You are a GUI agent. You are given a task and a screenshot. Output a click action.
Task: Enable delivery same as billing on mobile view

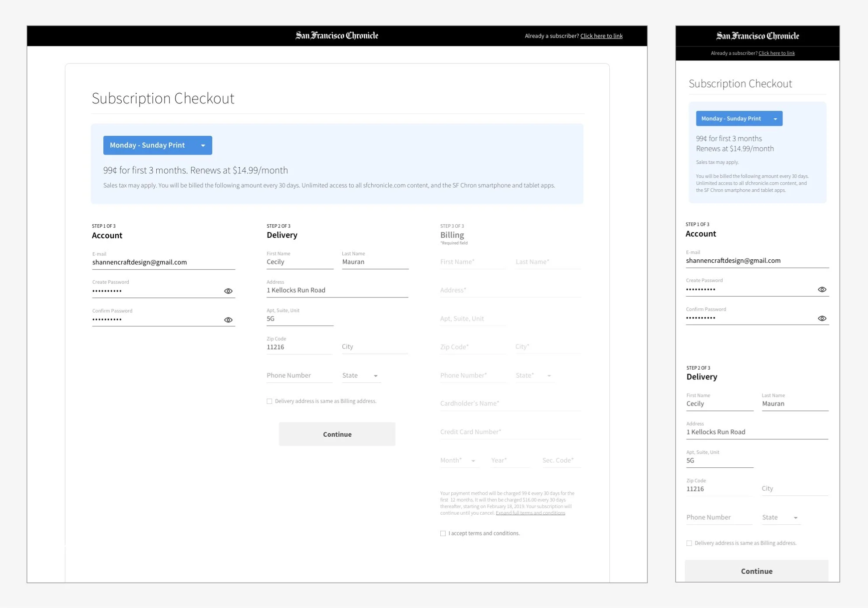click(689, 543)
